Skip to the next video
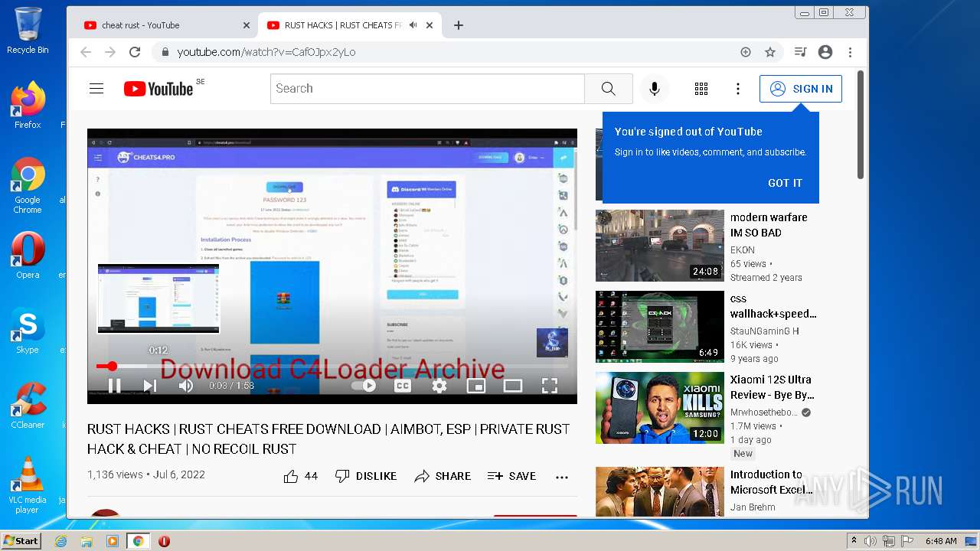 pyautogui.click(x=150, y=386)
